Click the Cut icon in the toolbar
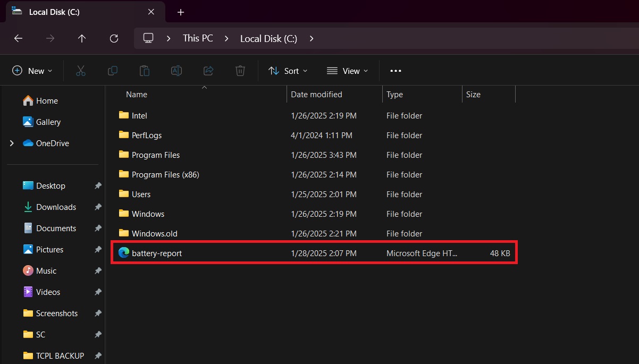Viewport: 639px width, 364px height. [81, 70]
